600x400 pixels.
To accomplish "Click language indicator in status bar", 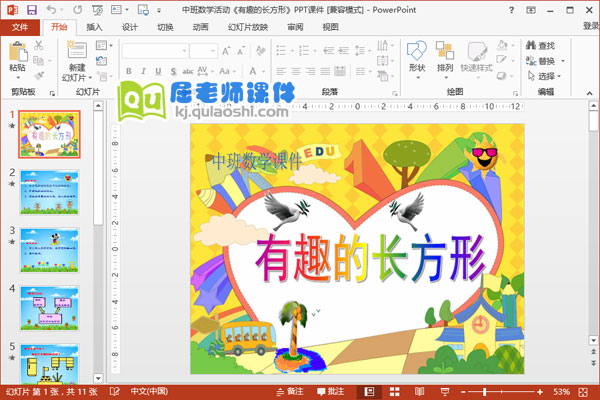I will 149,392.
